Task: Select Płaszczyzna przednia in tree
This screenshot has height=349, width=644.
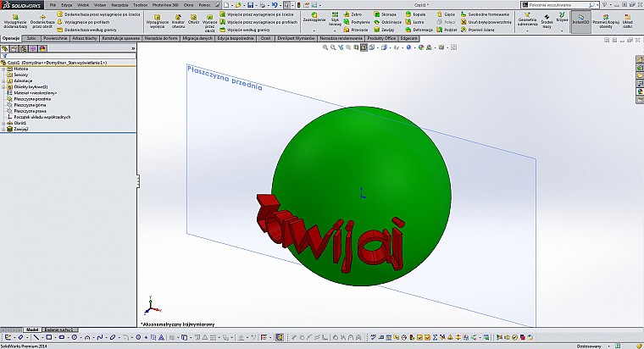Action: point(32,99)
